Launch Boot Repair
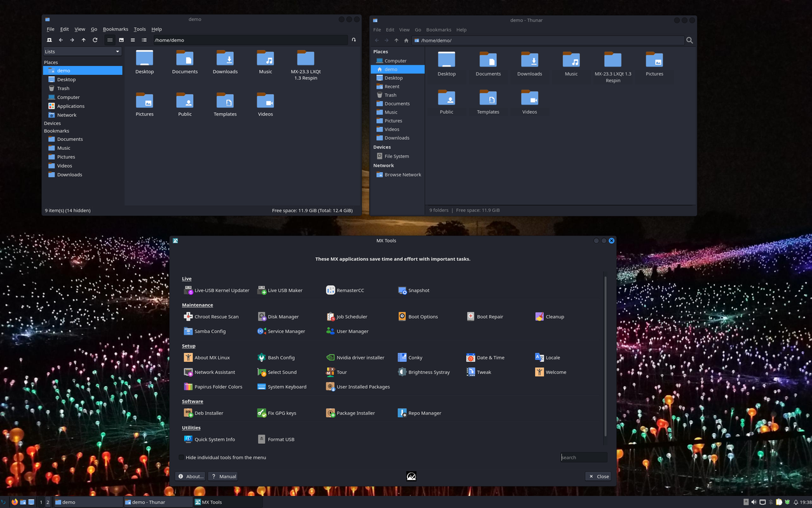The height and width of the screenshot is (508, 812). coord(485,316)
